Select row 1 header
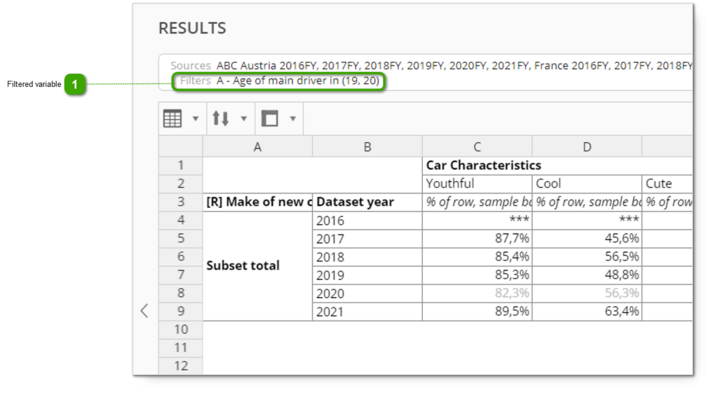This screenshot has height=393, width=711. [x=180, y=165]
